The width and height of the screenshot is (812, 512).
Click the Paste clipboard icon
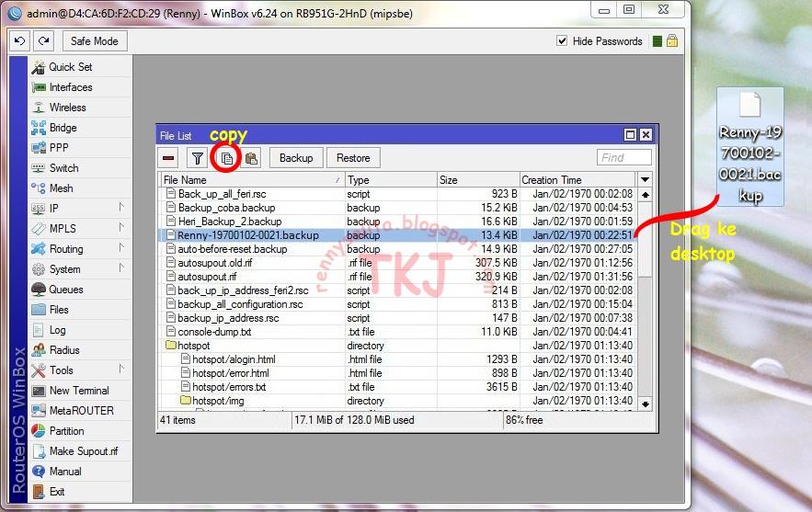pos(252,158)
